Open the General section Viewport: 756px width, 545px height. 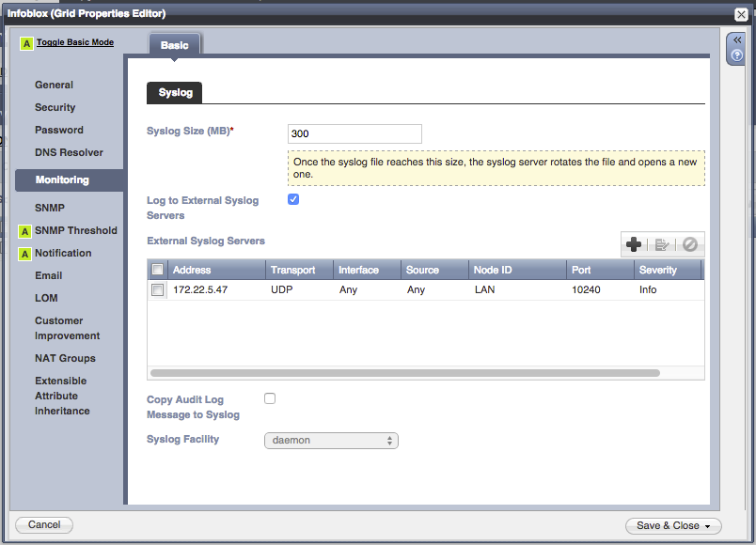click(54, 85)
